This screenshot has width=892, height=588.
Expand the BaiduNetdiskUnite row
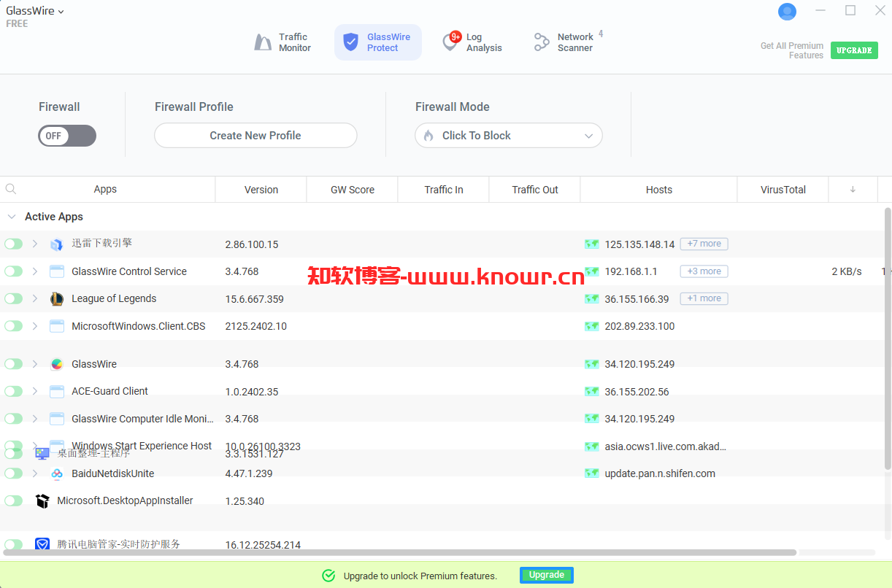tap(34, 473)
